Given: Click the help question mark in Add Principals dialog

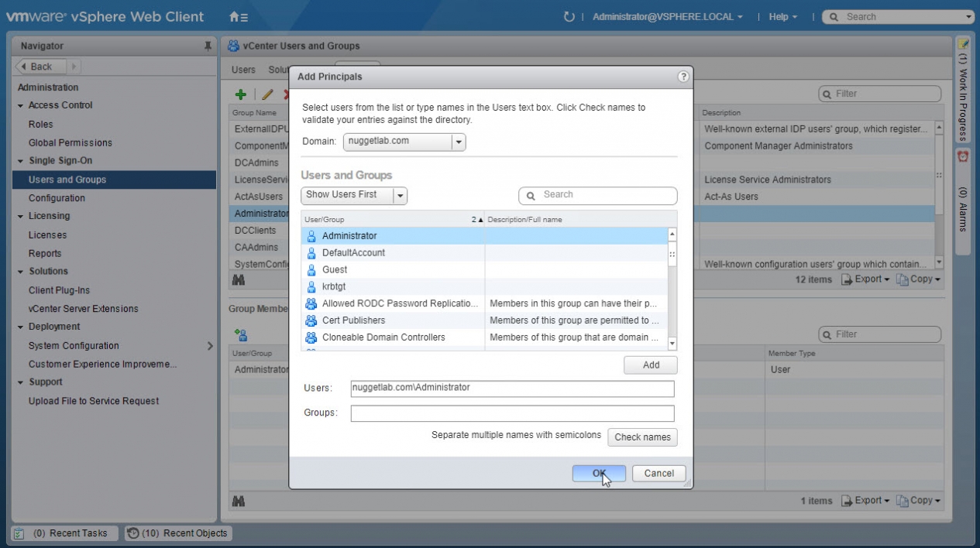Looking at the screenshot, I should (683, 77).
